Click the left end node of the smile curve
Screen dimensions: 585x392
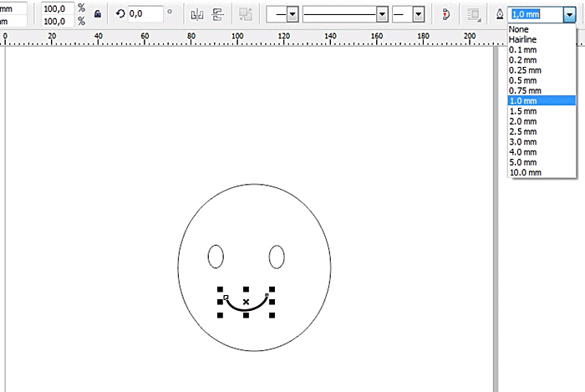tap(226, 298)
